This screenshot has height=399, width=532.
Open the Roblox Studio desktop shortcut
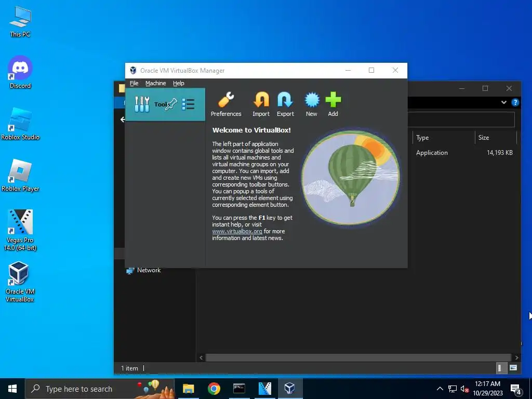[20, 124]
